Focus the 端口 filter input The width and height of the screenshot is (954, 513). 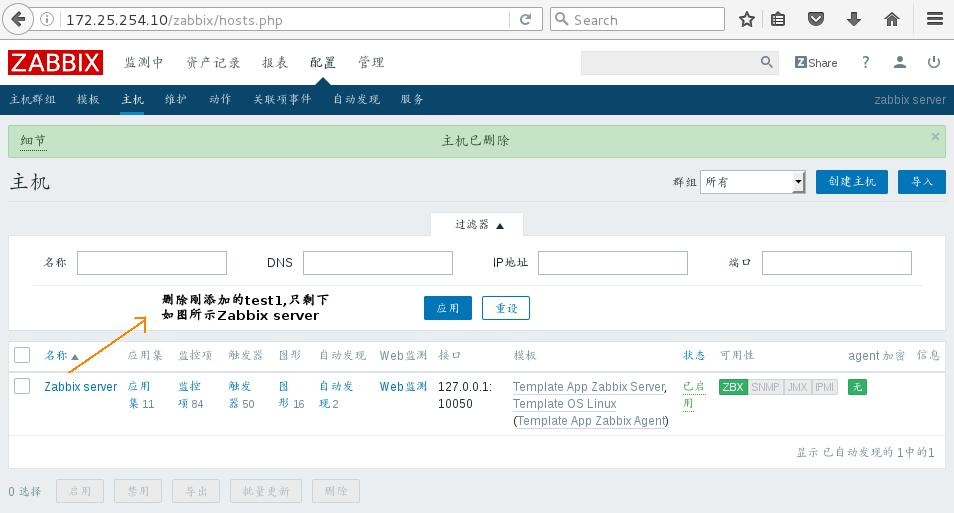(x=837, y=263)
